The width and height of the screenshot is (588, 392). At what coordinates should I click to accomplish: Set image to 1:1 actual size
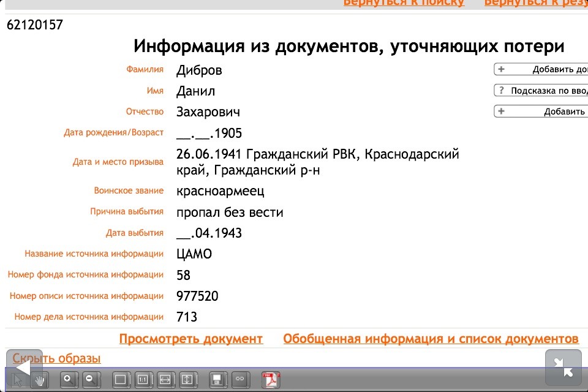click(143, 380)
